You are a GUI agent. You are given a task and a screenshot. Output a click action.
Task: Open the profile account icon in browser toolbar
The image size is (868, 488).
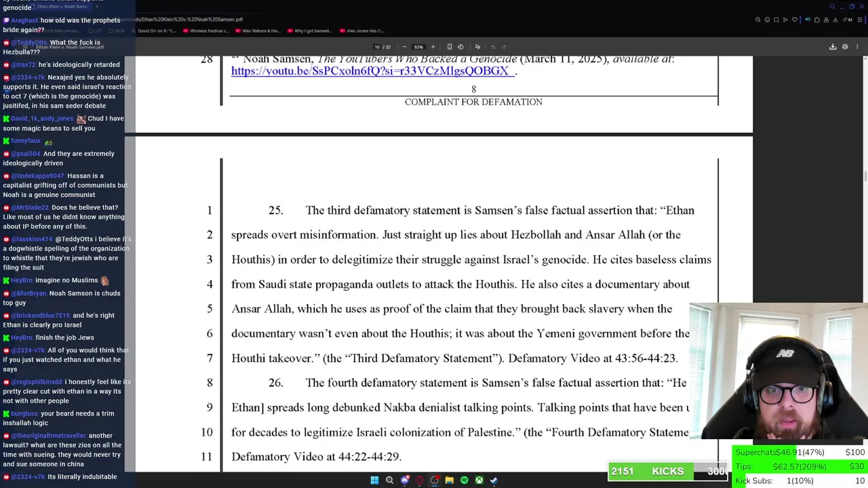tap(826, 20)
